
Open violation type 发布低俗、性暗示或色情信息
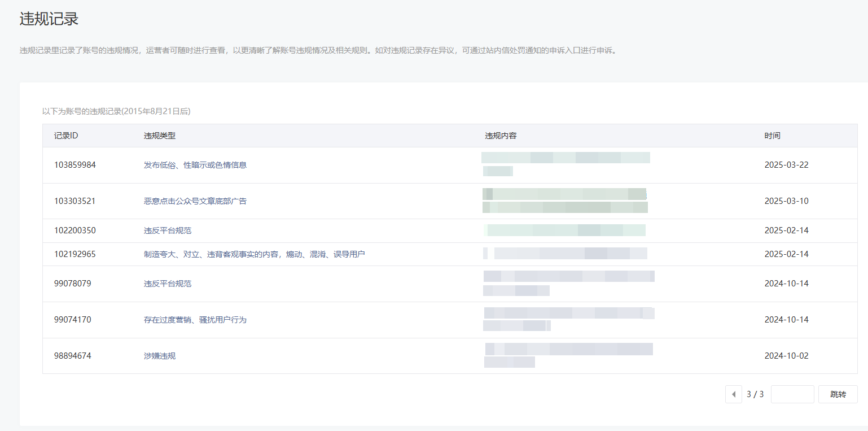195,165
